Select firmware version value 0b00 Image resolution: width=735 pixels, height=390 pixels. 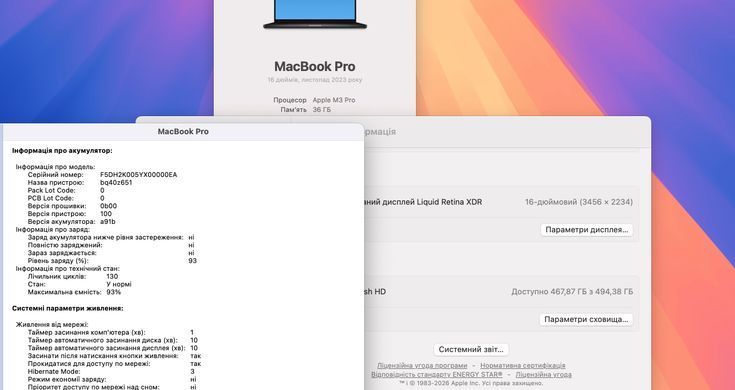pos(109,206)
